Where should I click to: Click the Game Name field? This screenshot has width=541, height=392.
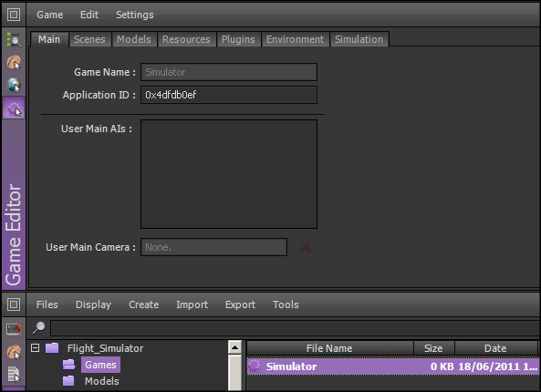tap(229, 72)
